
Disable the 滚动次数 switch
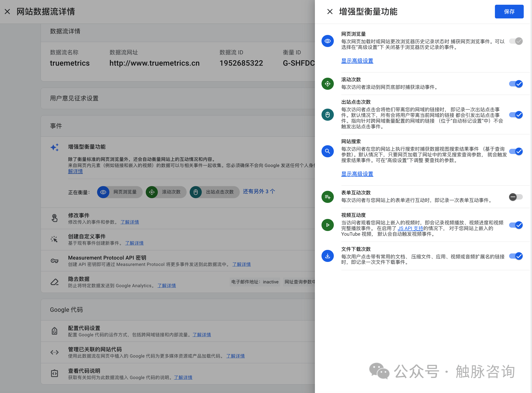(516, 84)
